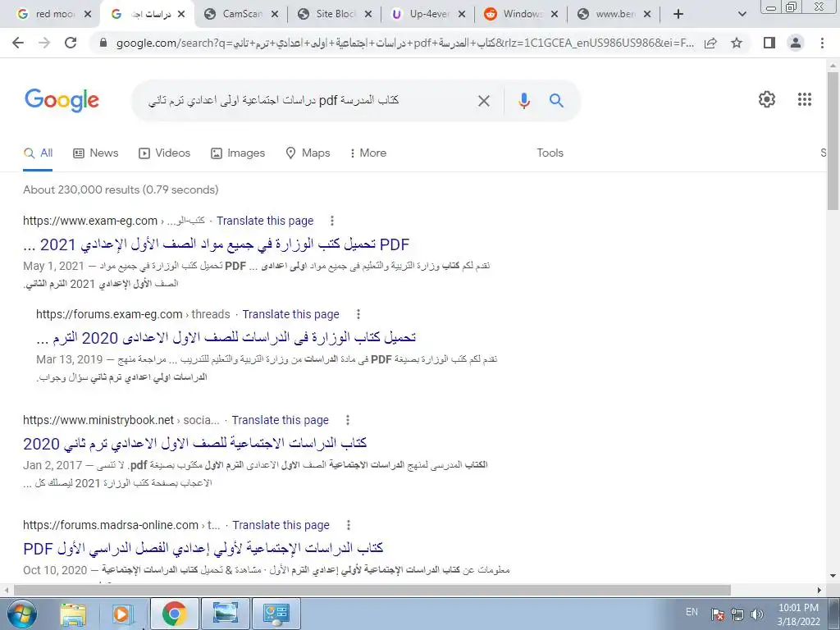Screen dimensions: 840x630
Task: Select the All search filter
Action: point(38,153)
